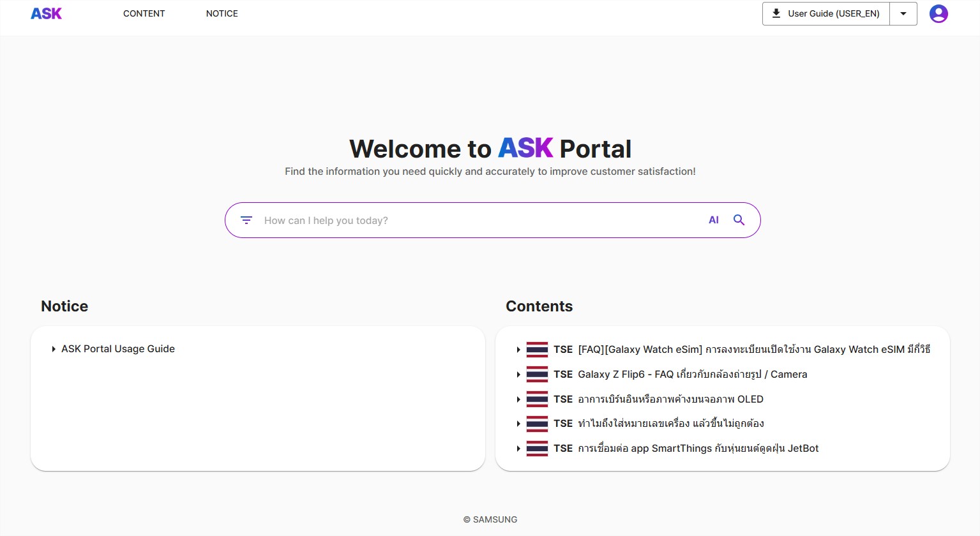Open Galaxy Z Flip6 Camera FAQ article
This screenshot has width=980, height=536.
tap(693, 375)
